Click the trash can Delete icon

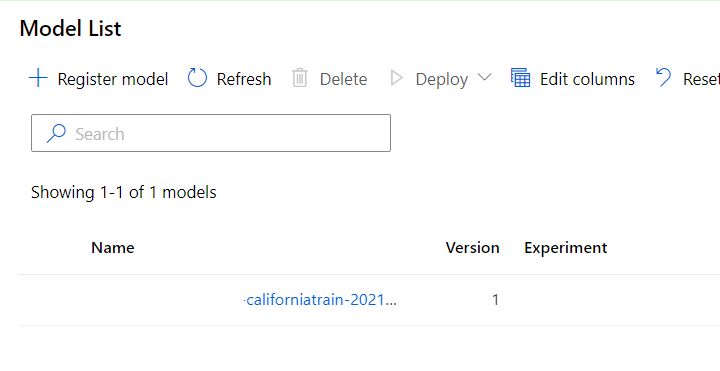[x=300, y=78]
